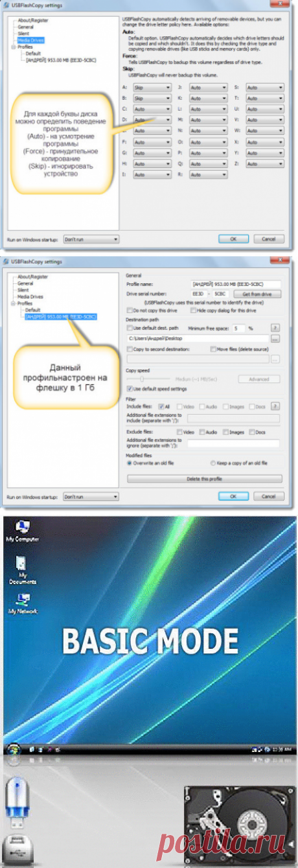Click Cancel in the drive-policy window
The height and width of the screenshot is (868, 298).
(x=269, y=239)
